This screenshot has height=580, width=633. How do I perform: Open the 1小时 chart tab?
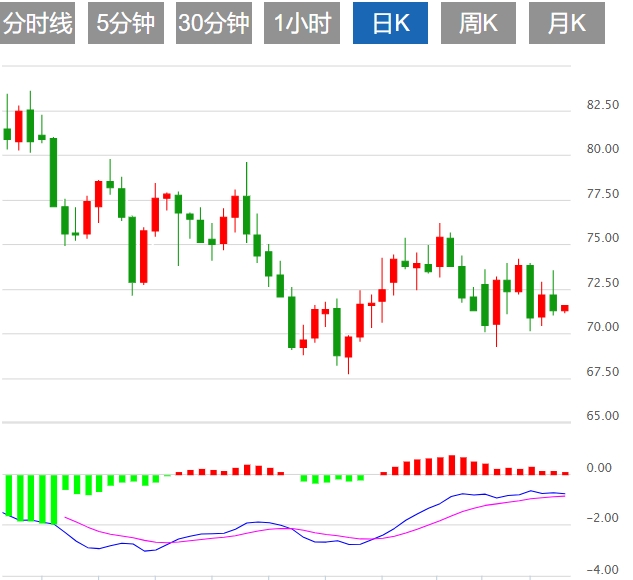coord(302,23)
